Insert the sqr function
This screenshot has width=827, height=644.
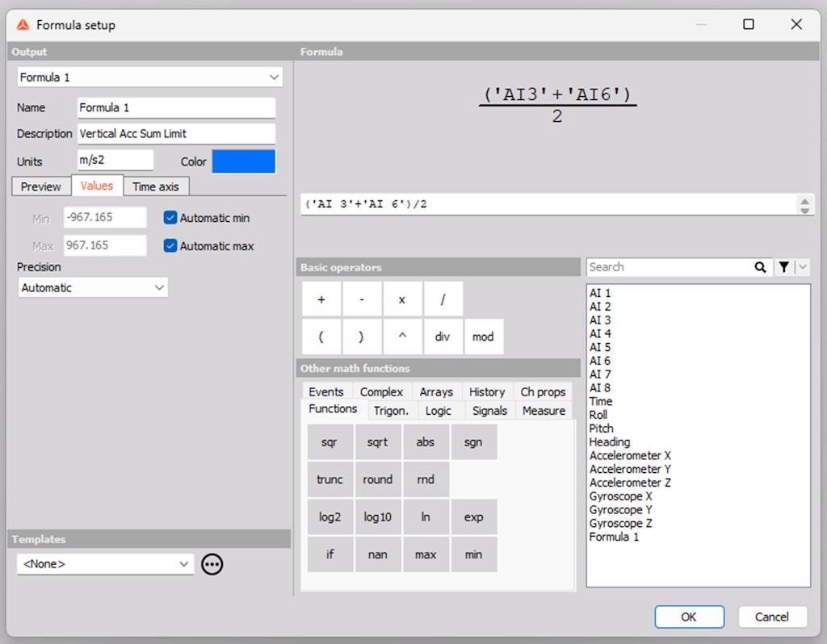coord(330,442)
